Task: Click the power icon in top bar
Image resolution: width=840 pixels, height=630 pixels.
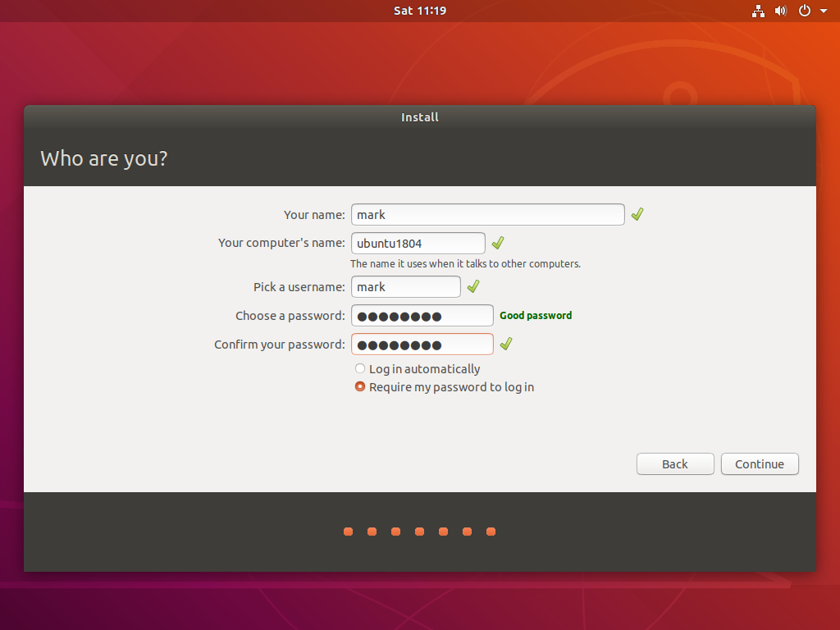Action: click(805, 11)
